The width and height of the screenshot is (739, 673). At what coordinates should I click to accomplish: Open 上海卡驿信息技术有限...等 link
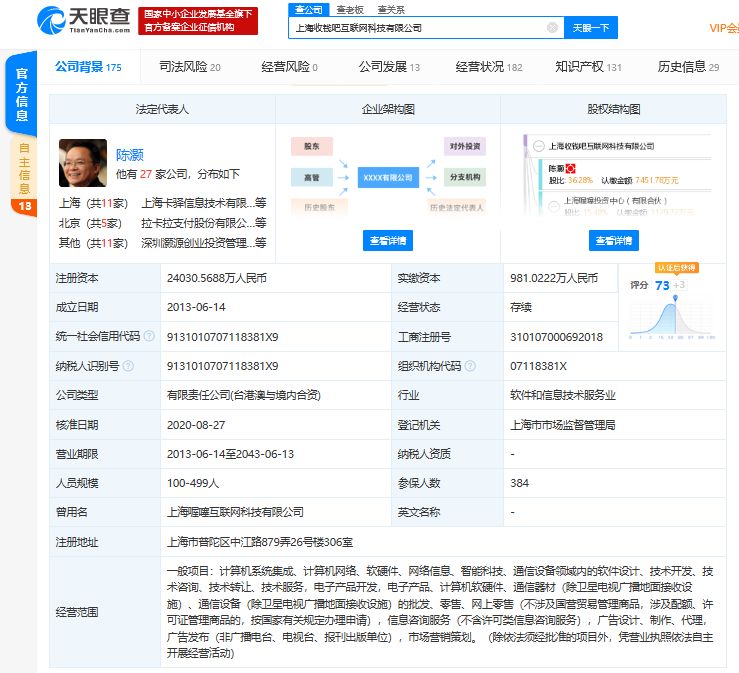click(x=204, y=203)
